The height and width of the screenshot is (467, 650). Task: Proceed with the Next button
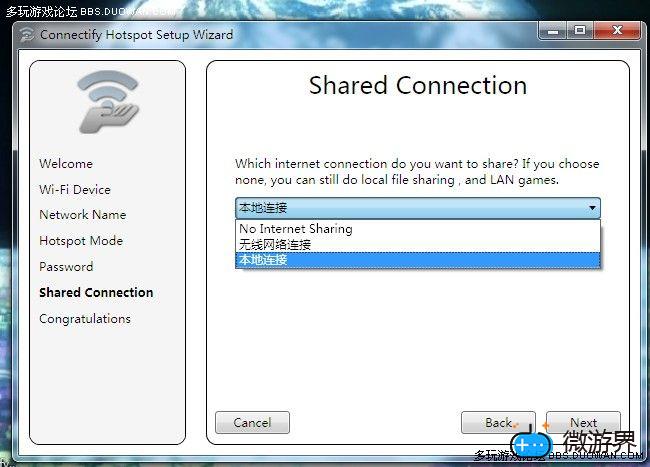point(583,423)
